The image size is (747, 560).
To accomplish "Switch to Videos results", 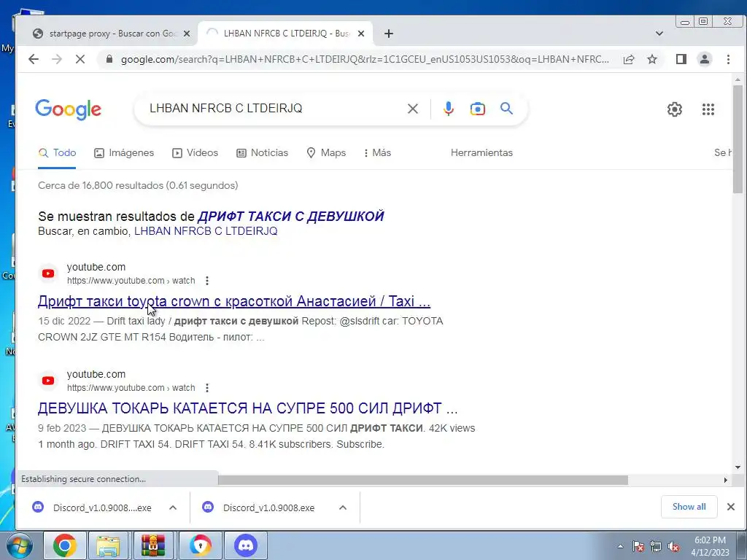I will [196, 153].
